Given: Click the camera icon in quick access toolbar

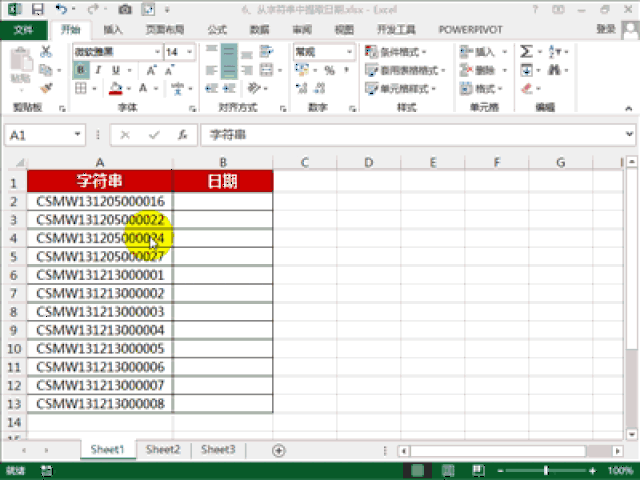Looking at the screenshot, I should pos(125,9).
